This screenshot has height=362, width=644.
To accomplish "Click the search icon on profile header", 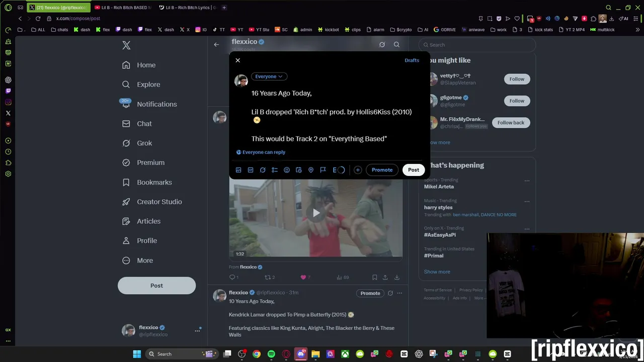I will [396, 45].
